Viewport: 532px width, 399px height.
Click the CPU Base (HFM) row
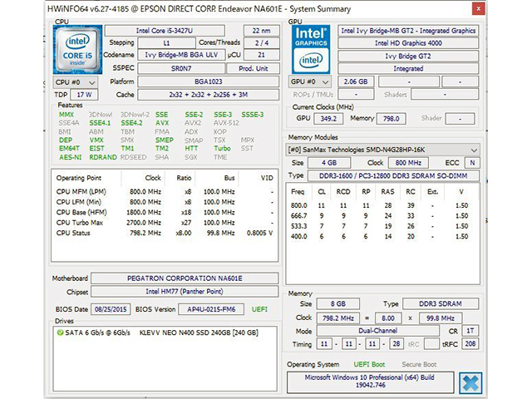(165, 213)
